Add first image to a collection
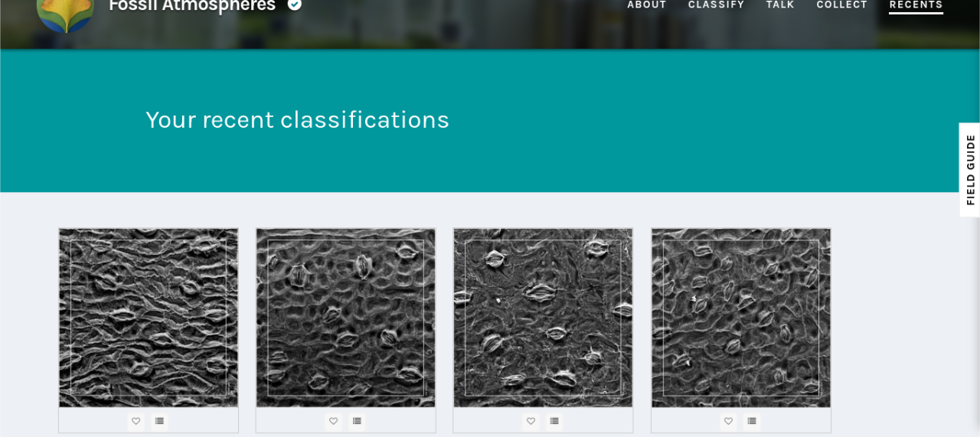The height and width of the screenshot is (437, 980). (159, 421)
